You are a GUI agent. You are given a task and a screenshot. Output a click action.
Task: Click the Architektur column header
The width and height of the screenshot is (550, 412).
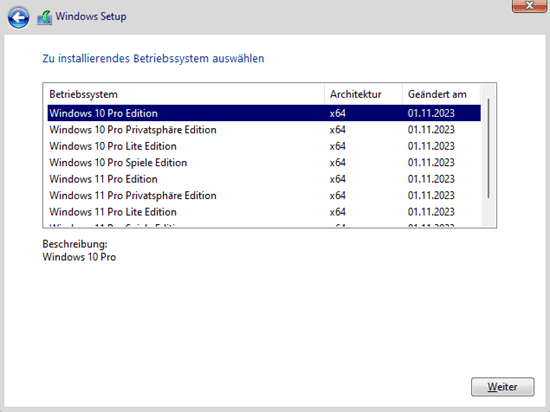[363, 94]
